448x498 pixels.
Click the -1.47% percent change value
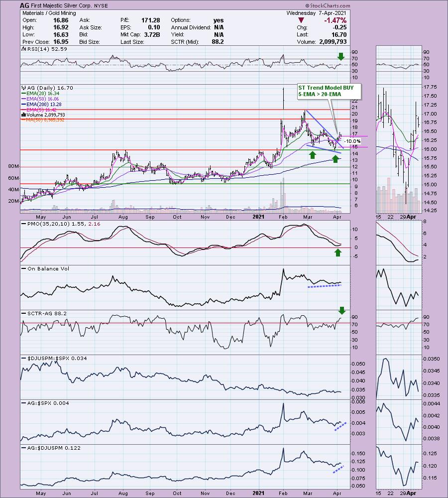[336, 20]
